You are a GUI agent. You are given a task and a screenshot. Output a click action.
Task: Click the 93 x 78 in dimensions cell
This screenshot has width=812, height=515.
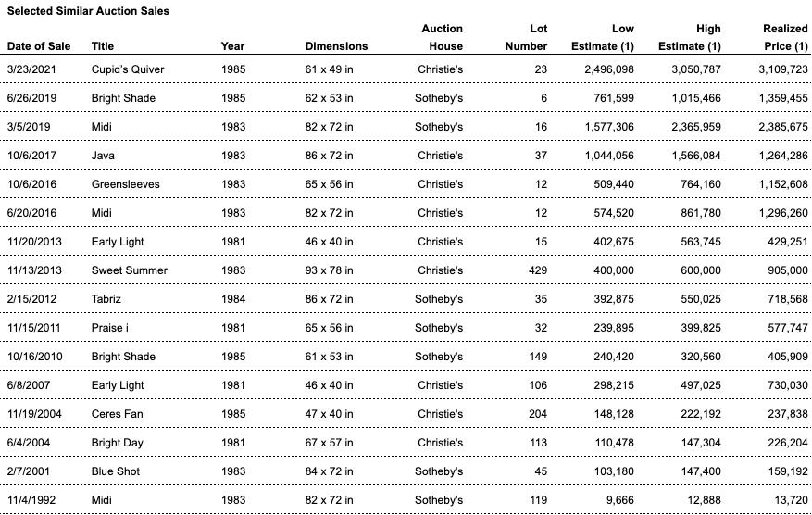point(329,270)
